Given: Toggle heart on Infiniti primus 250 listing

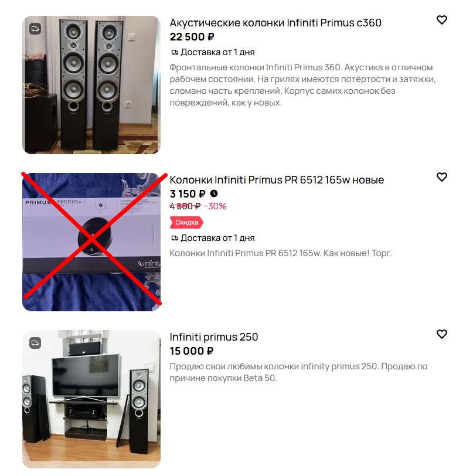Looking at the screenshot, I should 441,334.
